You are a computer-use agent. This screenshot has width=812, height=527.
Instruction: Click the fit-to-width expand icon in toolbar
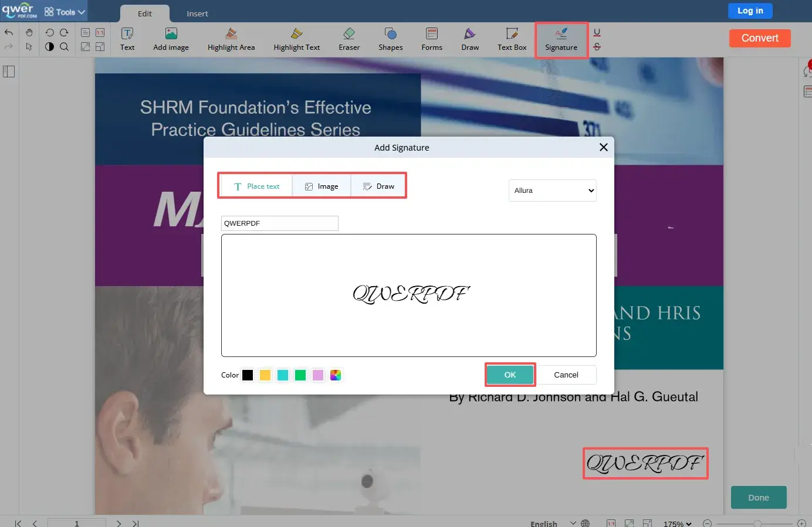coord(85,47)
